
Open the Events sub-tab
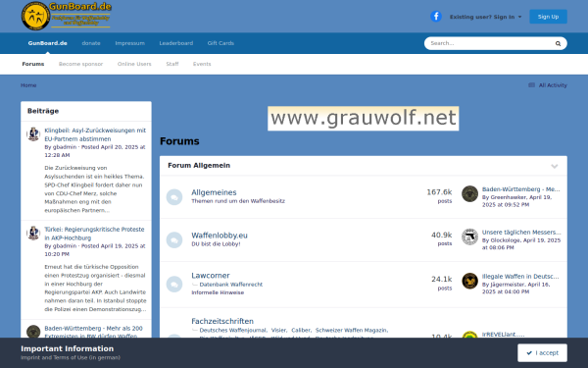202,64
